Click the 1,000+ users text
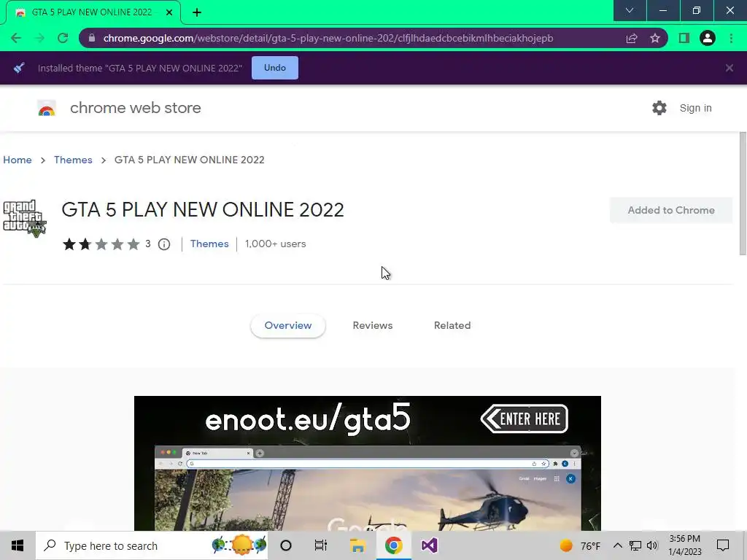 click(x=275, y=244)
